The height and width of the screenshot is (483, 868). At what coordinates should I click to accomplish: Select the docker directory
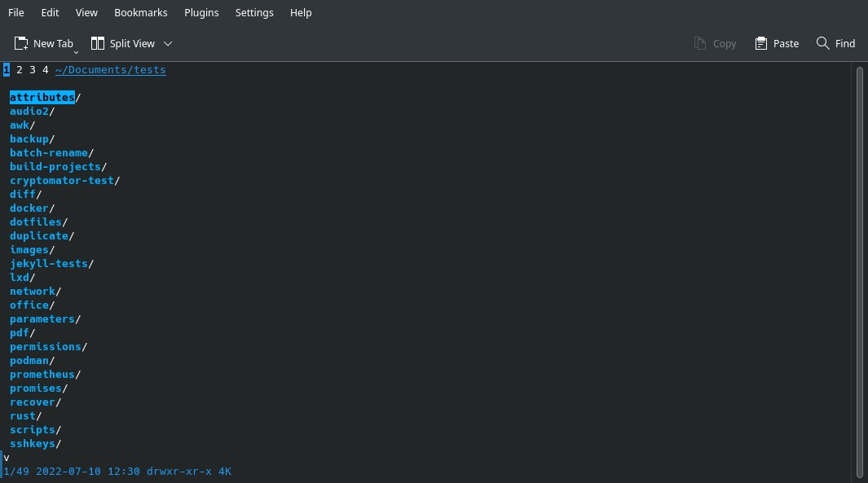(x=29, y=208)
